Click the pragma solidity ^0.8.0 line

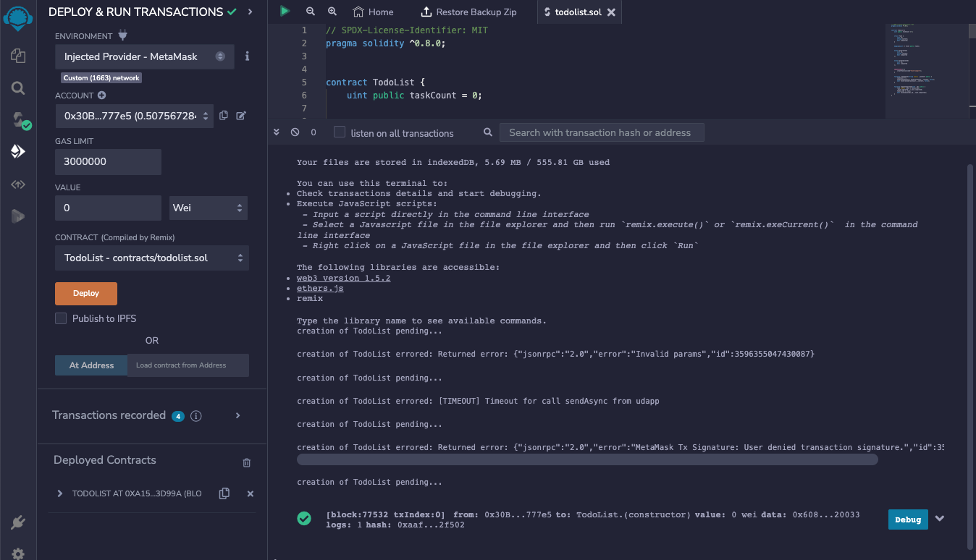[386, 43]
